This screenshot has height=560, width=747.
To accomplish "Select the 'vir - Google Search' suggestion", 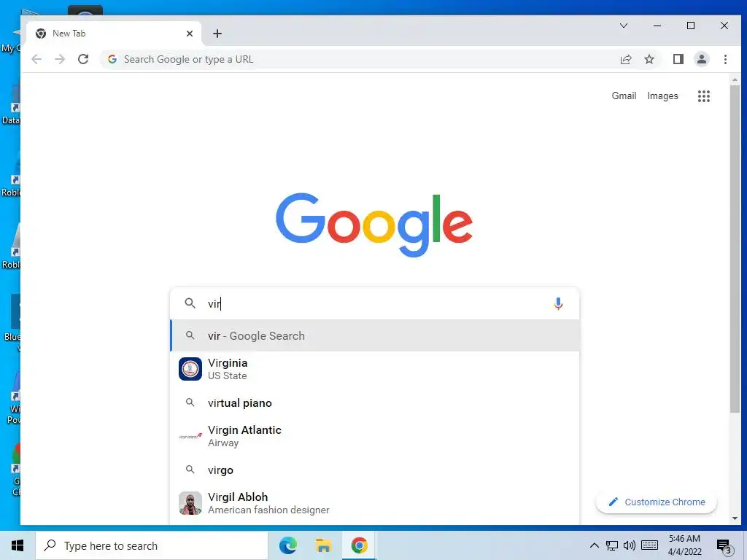I will click(375, 335).
